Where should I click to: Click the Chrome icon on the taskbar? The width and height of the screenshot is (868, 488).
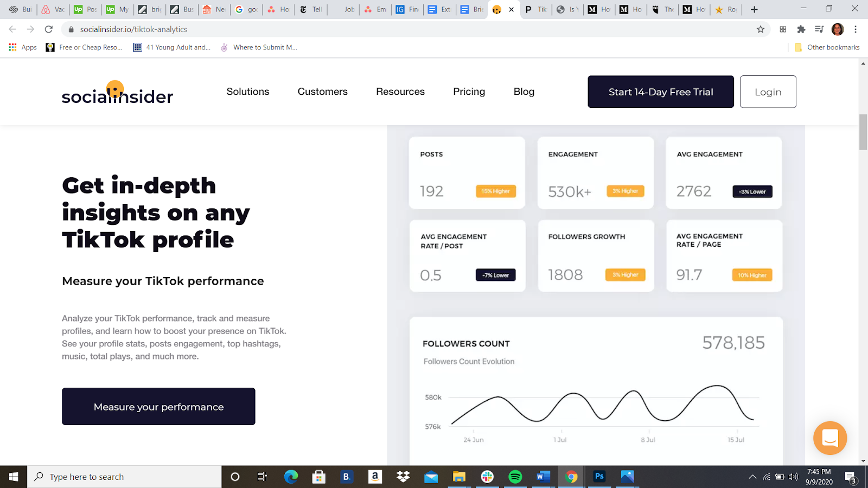[x=571, y=477]
